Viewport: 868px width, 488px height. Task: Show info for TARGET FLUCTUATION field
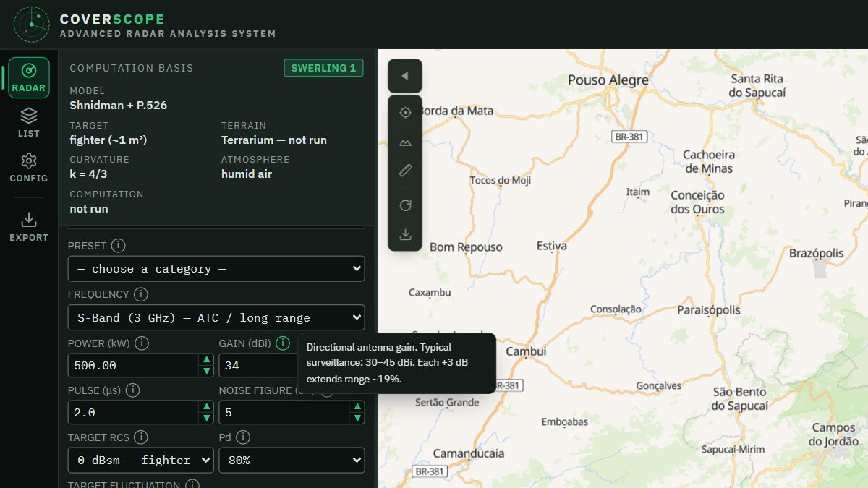coord(192,484)
